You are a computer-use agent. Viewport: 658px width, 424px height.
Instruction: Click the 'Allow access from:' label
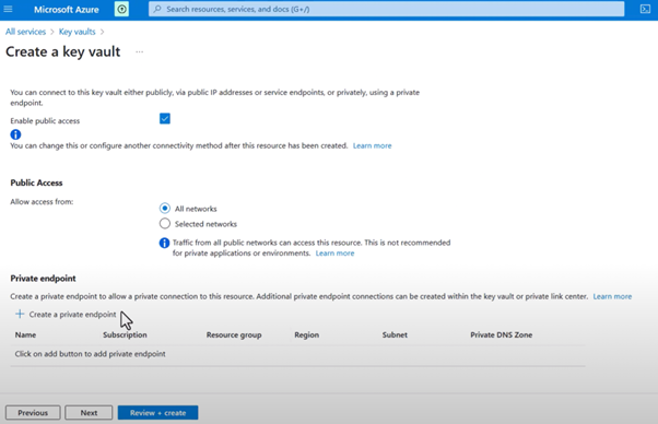tap(42, 202)
